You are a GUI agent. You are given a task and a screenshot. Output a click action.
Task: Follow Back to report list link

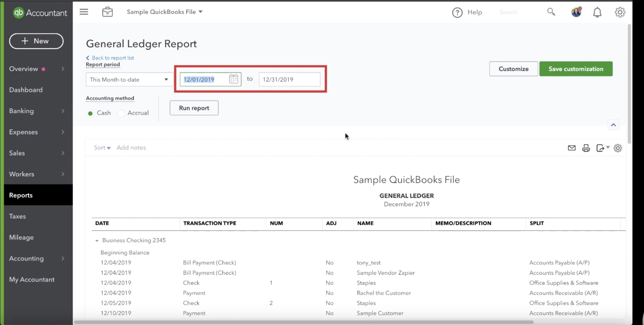tap(110, 58)
